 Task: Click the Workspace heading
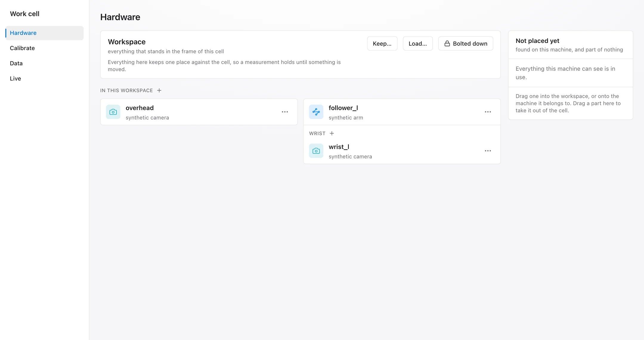(x=127, y=42)
